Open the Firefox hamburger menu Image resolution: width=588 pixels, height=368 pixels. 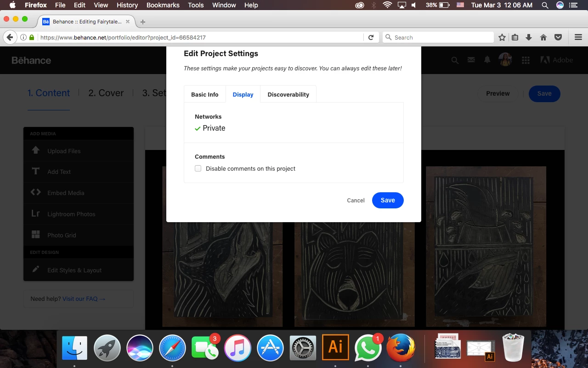pos(578,37)
